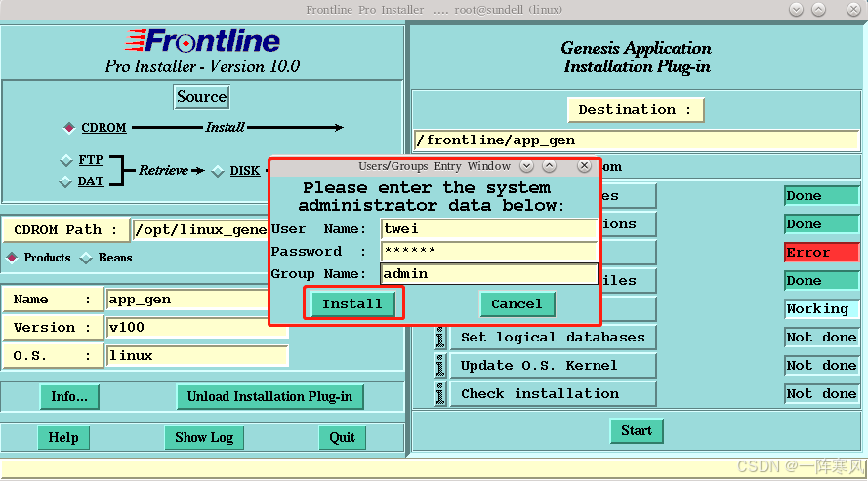Select the Beans radio option

point(86,258)
